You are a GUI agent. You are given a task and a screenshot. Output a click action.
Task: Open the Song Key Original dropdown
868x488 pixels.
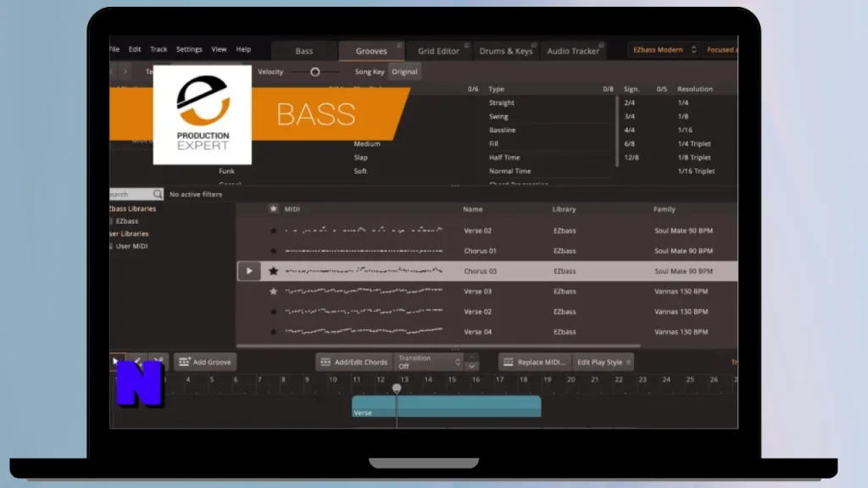pyautogui.click(x=404, y=71)
